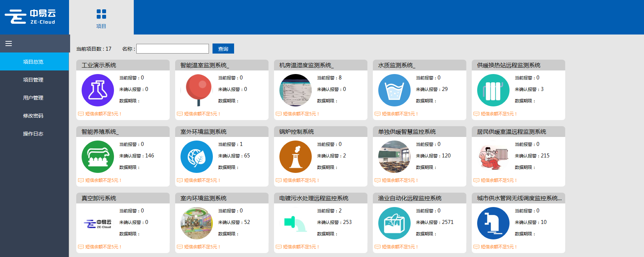Toggle the hamburger sidebar menu
This screenshot has height=257, width=644.
click(x=9, y=43)
